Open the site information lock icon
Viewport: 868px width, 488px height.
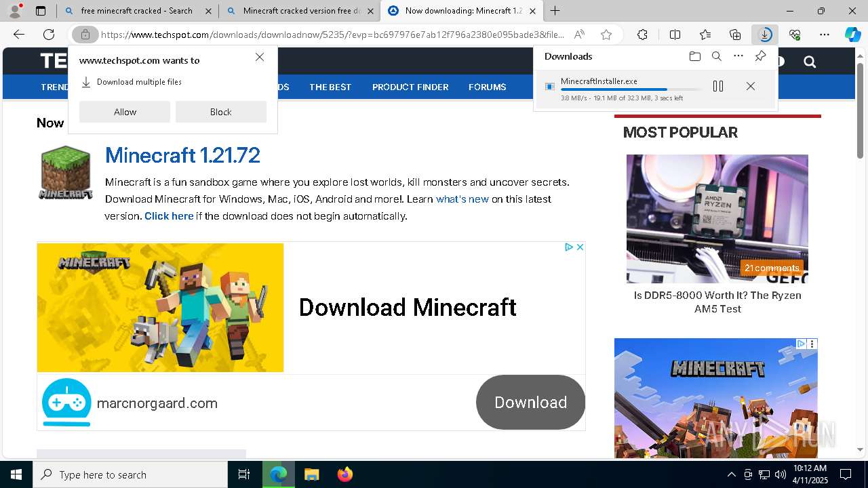(x=85, y=35)
